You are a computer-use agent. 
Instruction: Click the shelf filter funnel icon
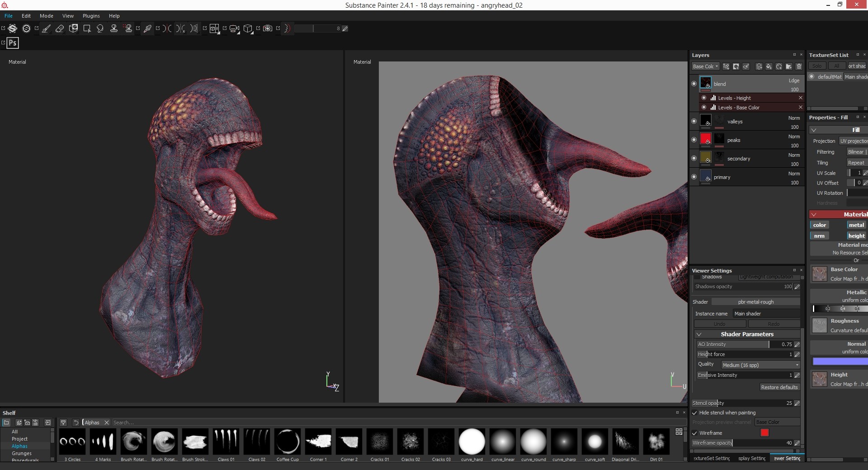(63, 423)
